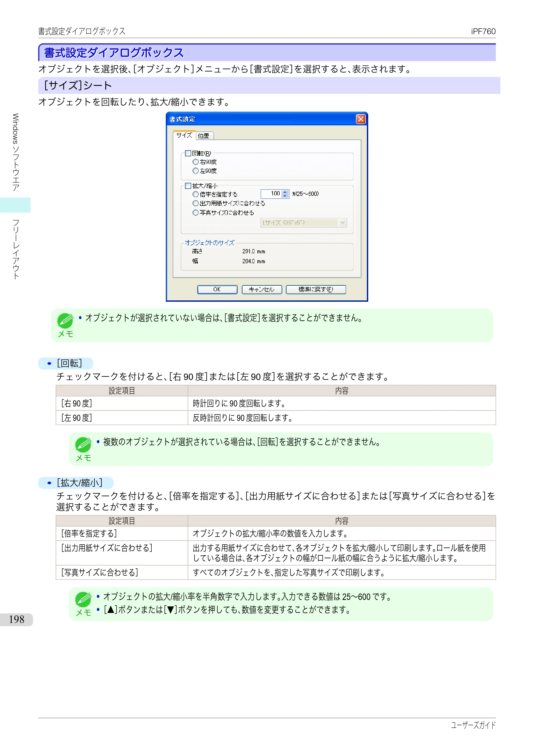Enable the 回転(R) checkbox
Screen dimensions: 534x756
pyautogui.click(x=188, y=153)
